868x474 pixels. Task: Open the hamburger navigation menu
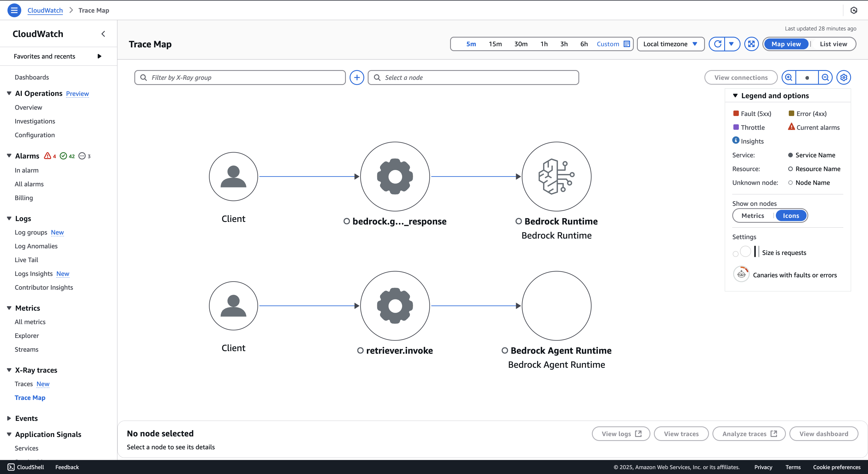pyautogui.click(x=14, y=10)
